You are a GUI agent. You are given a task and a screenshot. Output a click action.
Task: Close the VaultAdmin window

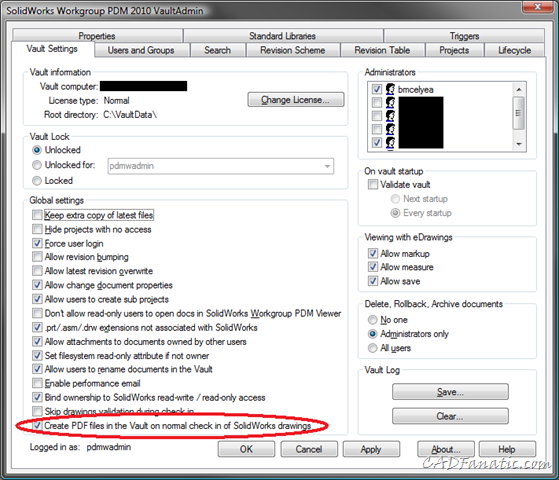coord(538,7)
